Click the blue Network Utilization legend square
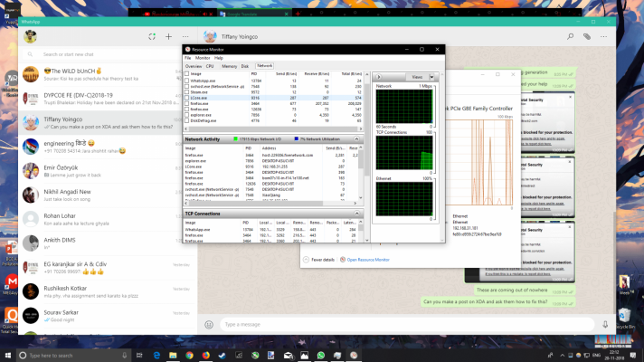Image resolution: width=644 pixels, height=362 pixels. tap(296, 139)
